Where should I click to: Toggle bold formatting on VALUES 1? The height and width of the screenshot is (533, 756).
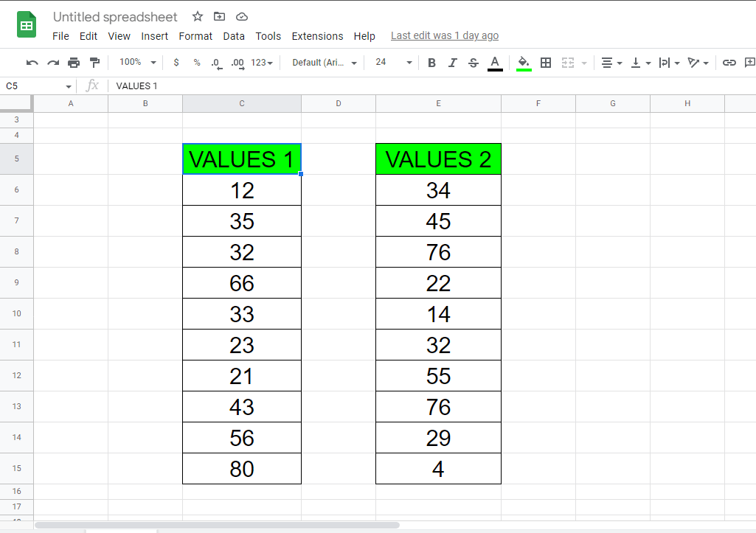(431, 63)
